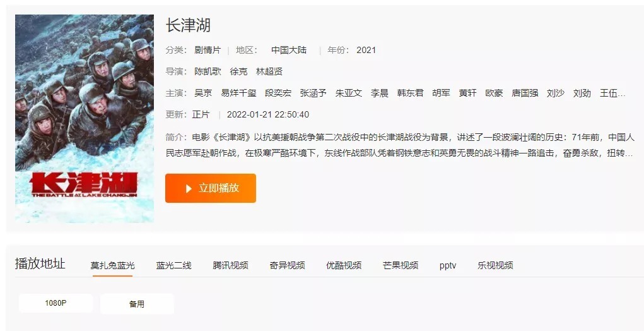The width and height of the screenshot is (644, 331).
Task: Open director 徐克 link
Action: pyautogui.click(x=238, y=71)
